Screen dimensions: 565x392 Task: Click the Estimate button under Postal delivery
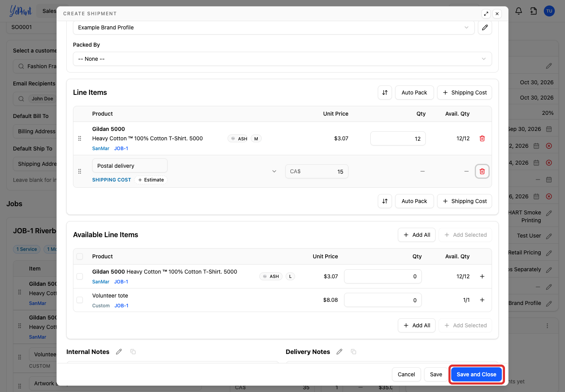point(151,180)
